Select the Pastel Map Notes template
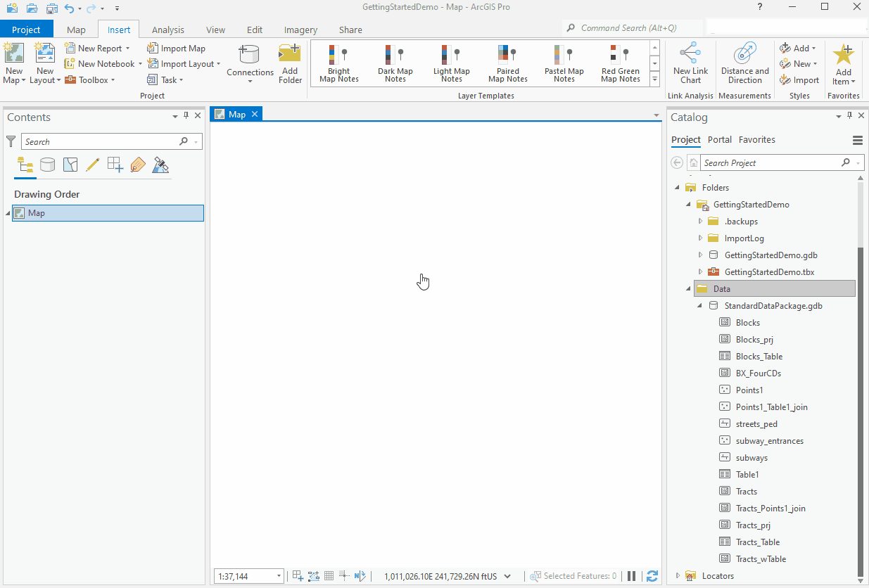This screenshot has width=869, height=588. click(564, 63)
